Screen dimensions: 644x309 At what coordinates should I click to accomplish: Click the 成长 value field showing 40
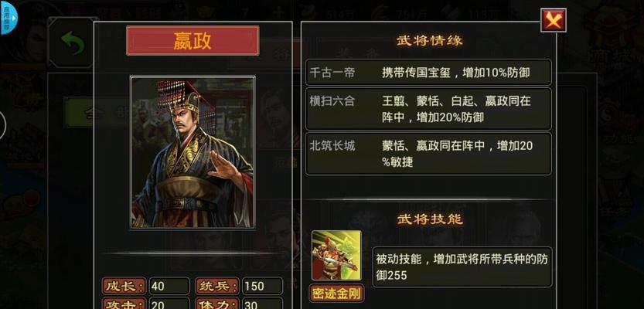[169, 286]
